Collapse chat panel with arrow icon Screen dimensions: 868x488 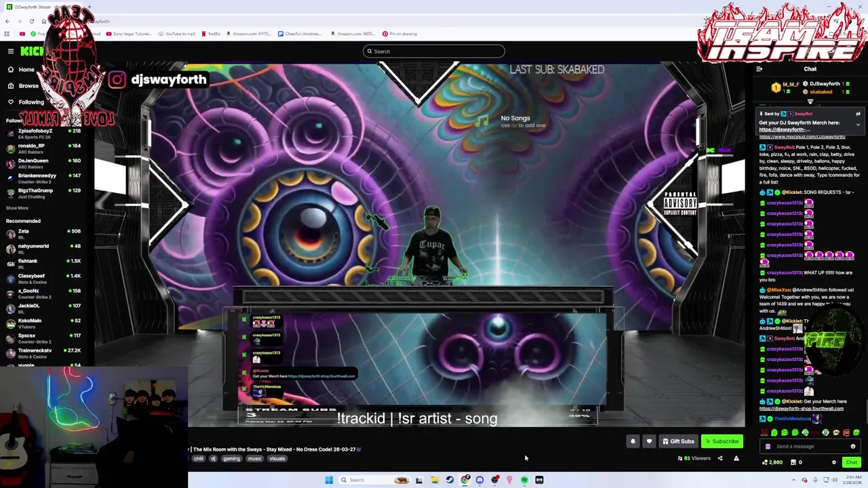759,69
